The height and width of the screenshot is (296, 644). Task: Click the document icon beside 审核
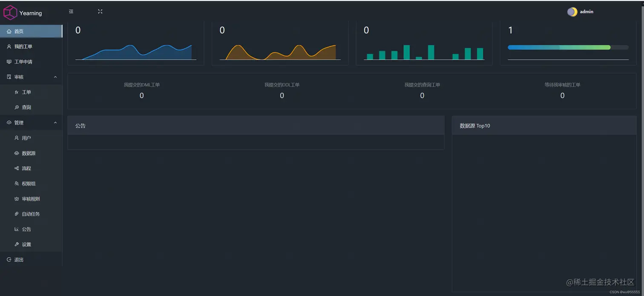[x=9, y=77]
